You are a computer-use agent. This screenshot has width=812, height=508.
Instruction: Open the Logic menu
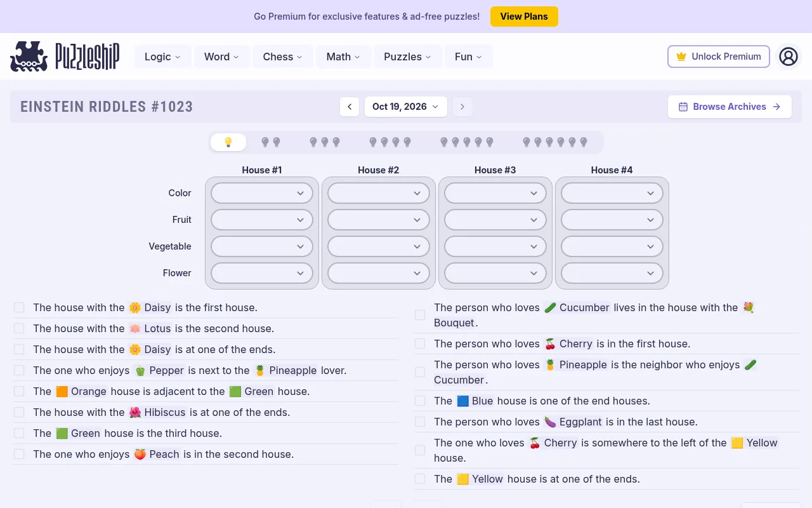tap(162, 57)
